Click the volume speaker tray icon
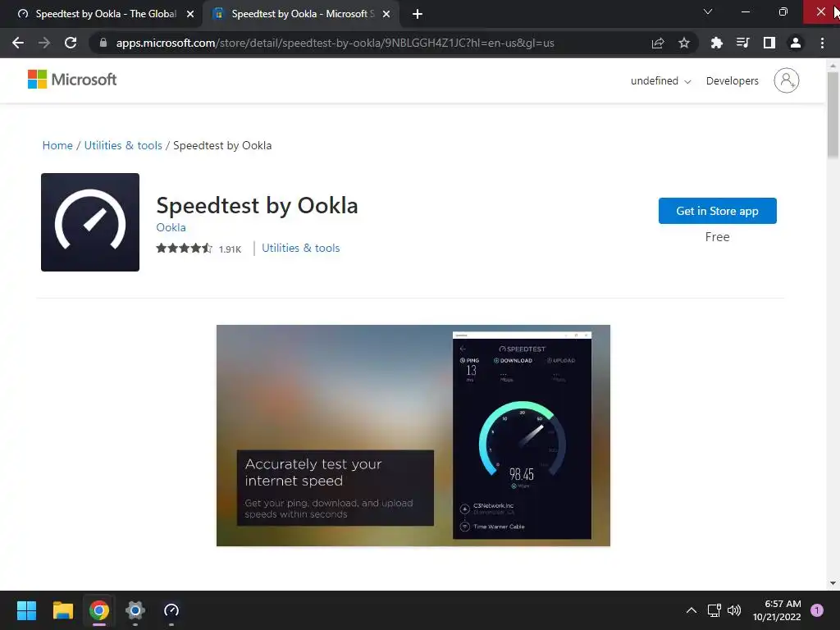Screen dimensions: 840x630 click(734, 610)
